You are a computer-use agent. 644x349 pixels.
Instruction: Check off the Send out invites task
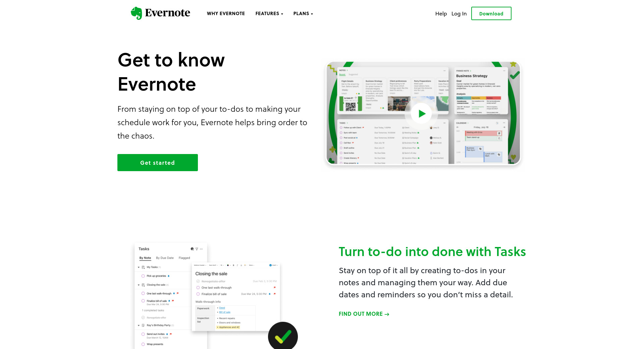pyautogui.click(x=143, y=334)
